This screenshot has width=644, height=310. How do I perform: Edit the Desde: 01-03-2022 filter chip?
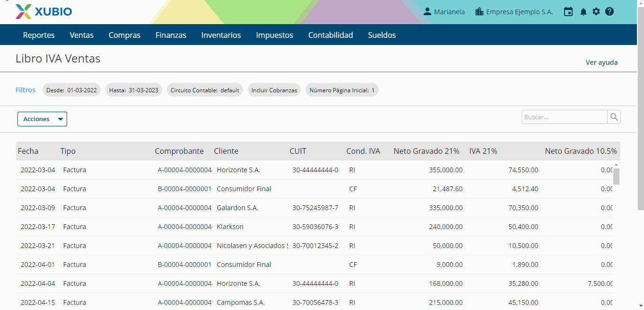coord(71,90)
